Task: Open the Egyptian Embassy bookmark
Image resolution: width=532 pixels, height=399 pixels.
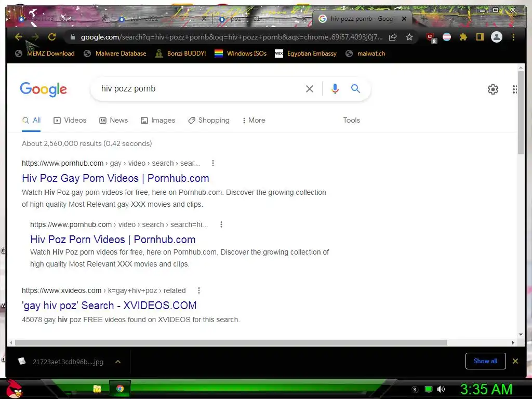Action: click(305, 54)
